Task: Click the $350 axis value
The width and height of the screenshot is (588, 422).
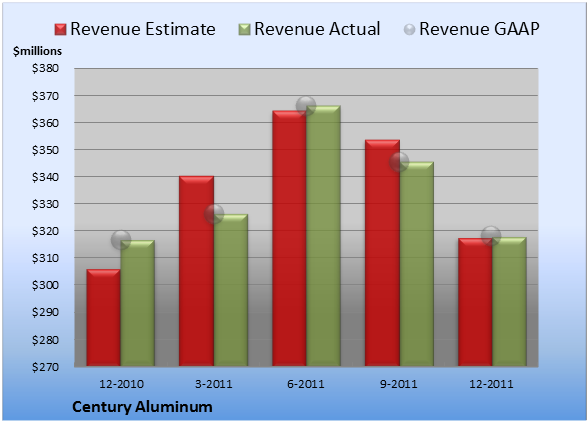Action: click(45, 150)
